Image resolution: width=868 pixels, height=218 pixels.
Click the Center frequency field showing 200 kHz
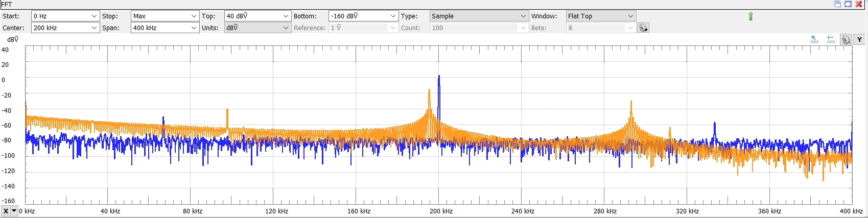pyautogui.click(x=60, y=28)
